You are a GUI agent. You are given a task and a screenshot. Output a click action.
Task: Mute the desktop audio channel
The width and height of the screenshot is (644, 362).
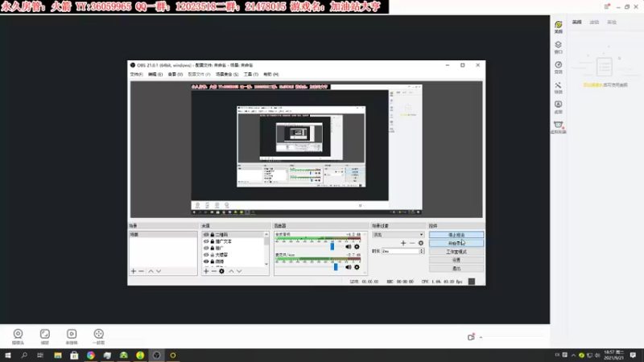tap(349, 247)
